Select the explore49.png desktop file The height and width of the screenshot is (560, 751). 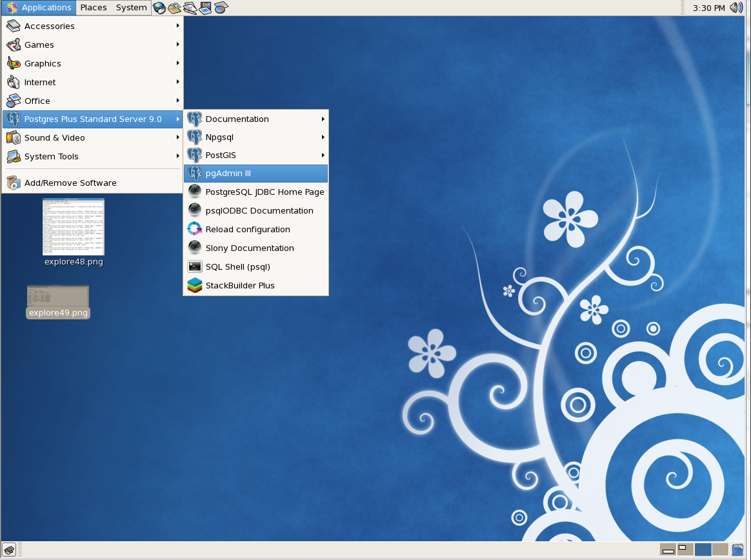pos(58,302)
